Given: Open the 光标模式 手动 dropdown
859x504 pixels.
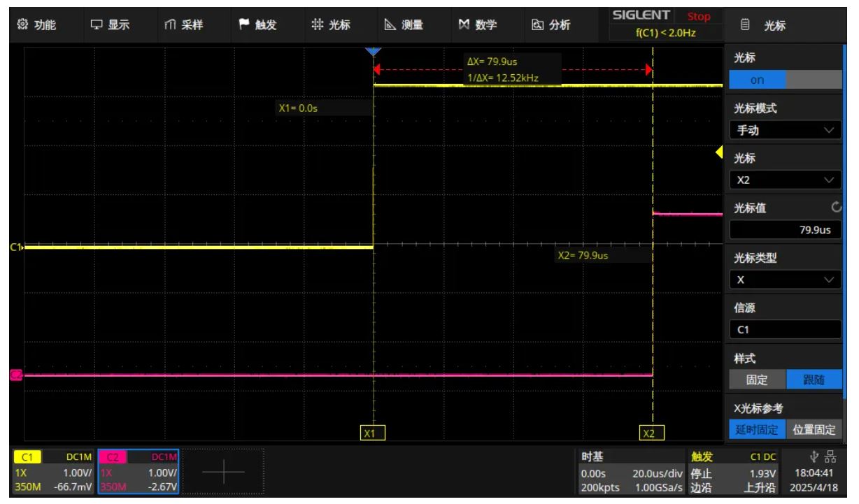Looking at the screenshot, I should (x=786, y=130).
